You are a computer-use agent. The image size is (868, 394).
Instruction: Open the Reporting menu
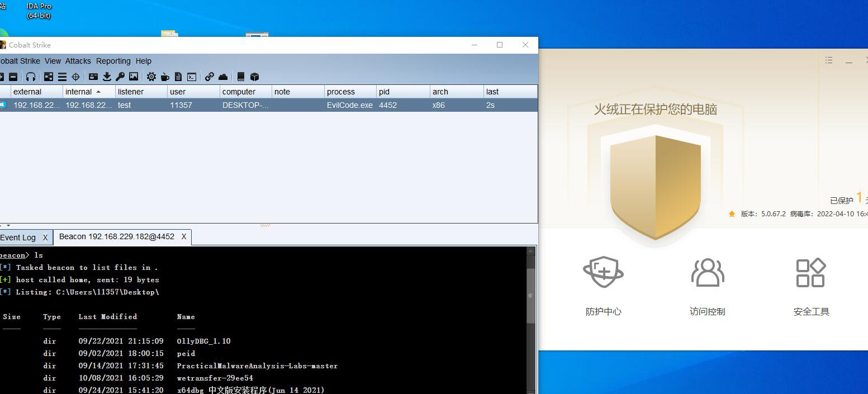tap(113, 61)
